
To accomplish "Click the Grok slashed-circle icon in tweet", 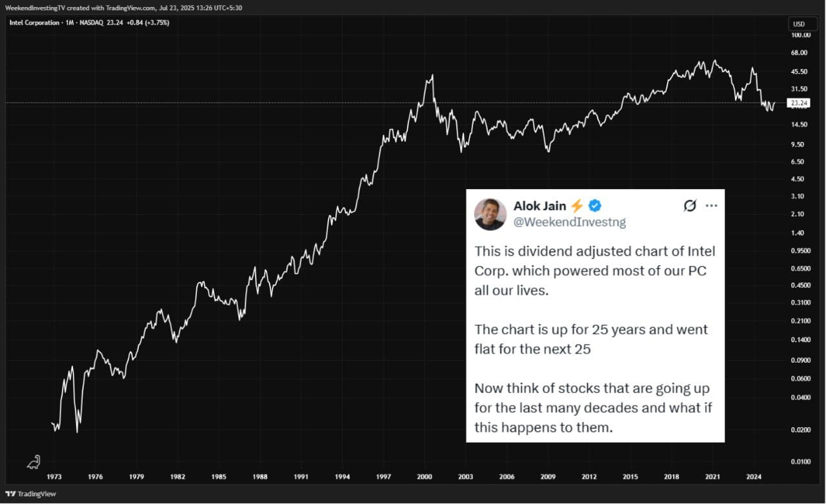I will [690, 206].
